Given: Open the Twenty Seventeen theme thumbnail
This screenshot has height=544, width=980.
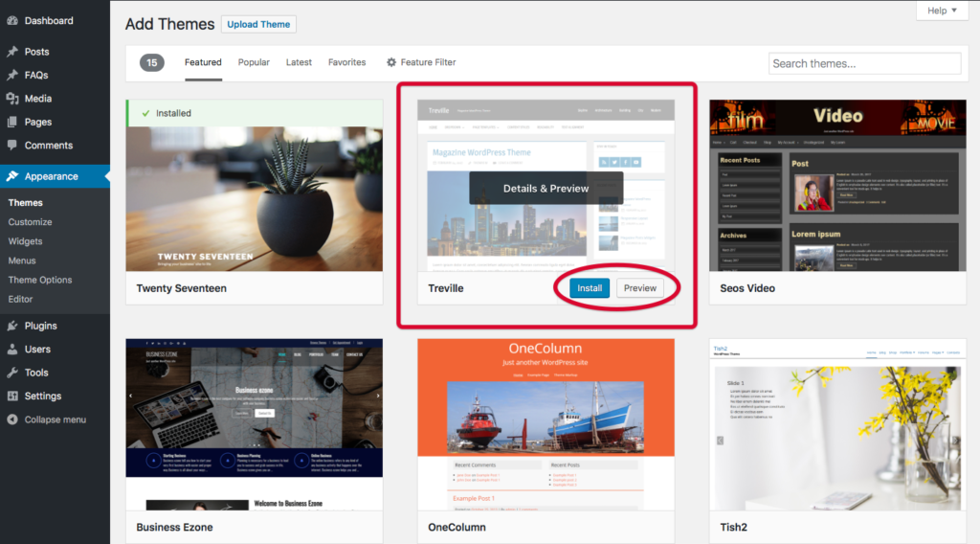Looking at the screenshot, I should tap(255, 199).
